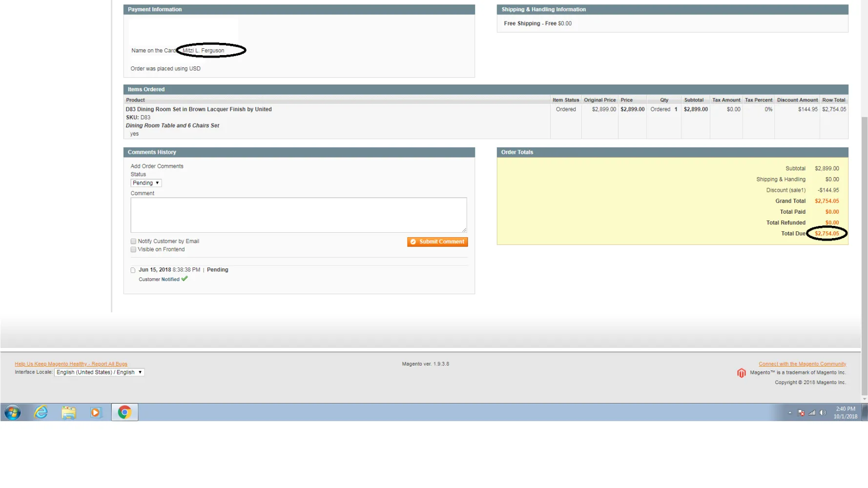Click the Dining Room Table and 6 Chairs Set text
This screenshot has height=488, width=868.
[172, 126]
